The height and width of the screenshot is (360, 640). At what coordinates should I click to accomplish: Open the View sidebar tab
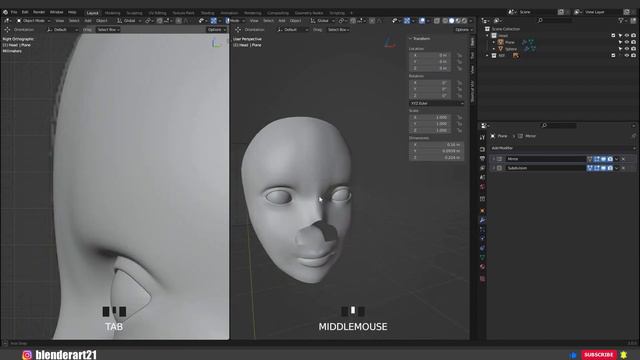coord(473,69)
